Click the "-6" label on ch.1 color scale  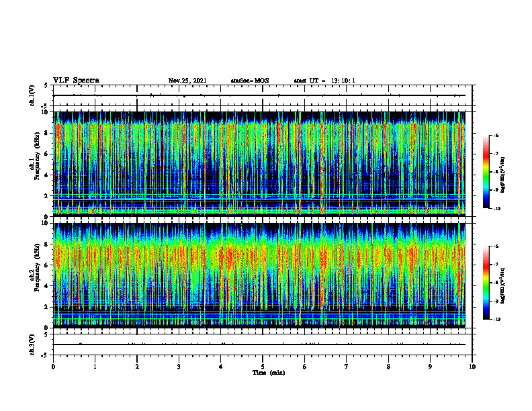point(496,136)
